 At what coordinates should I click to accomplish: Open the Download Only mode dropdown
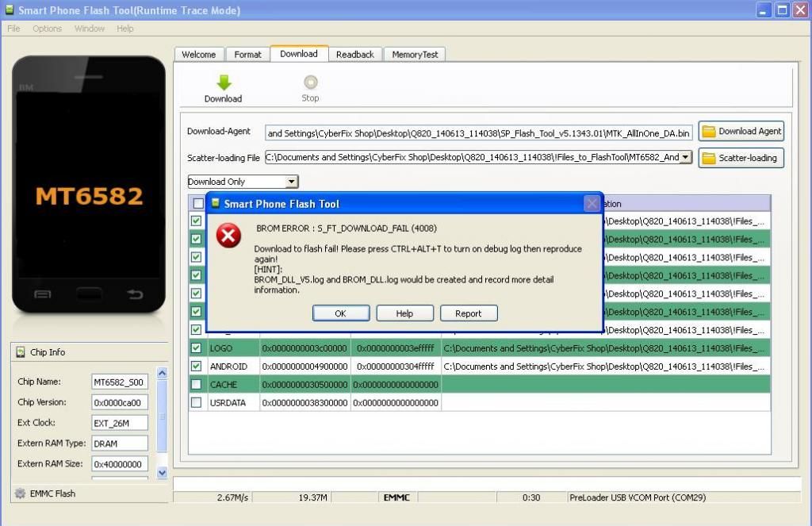(291, 182)
